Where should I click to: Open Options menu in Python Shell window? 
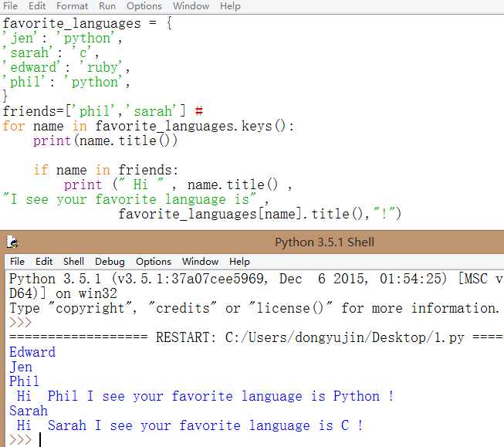tap(154, 262)
